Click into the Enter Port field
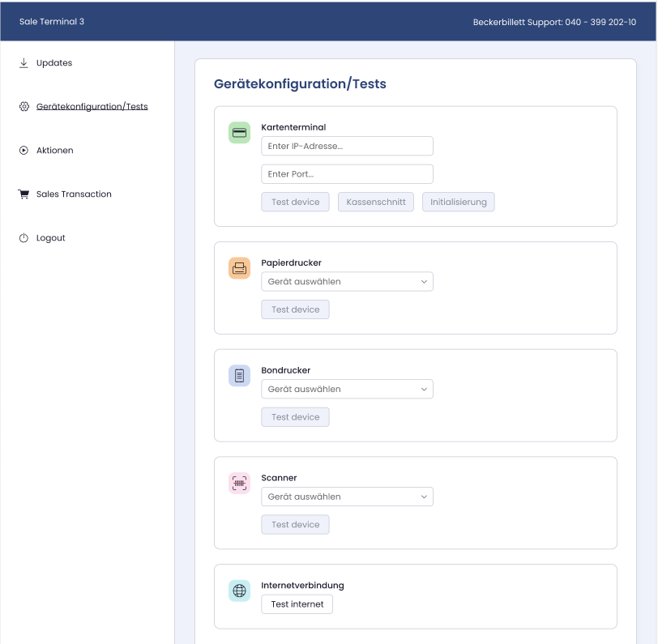 (347, 174)
